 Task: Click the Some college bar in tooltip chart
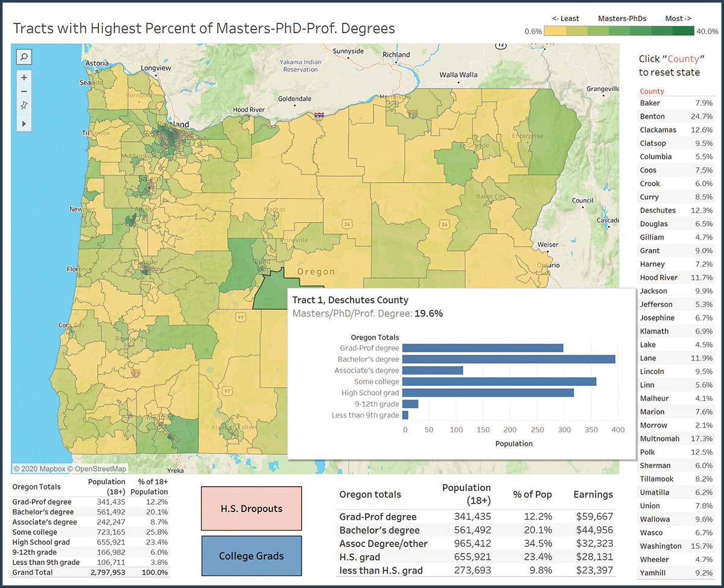point(499,381)
